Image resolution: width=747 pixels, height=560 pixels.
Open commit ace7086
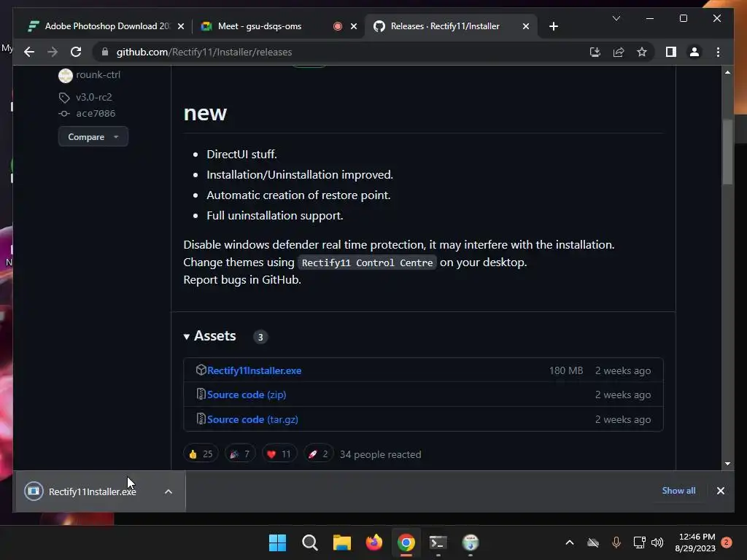96,113
